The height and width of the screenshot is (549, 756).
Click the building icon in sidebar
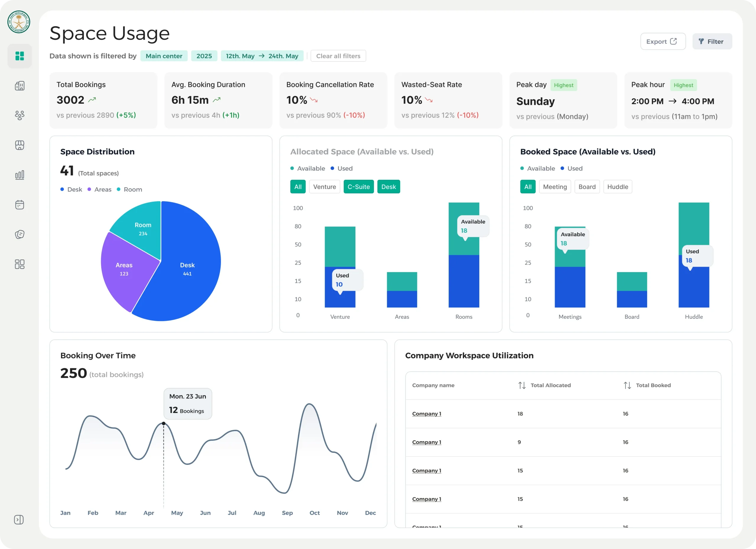(x=20, y=86)
